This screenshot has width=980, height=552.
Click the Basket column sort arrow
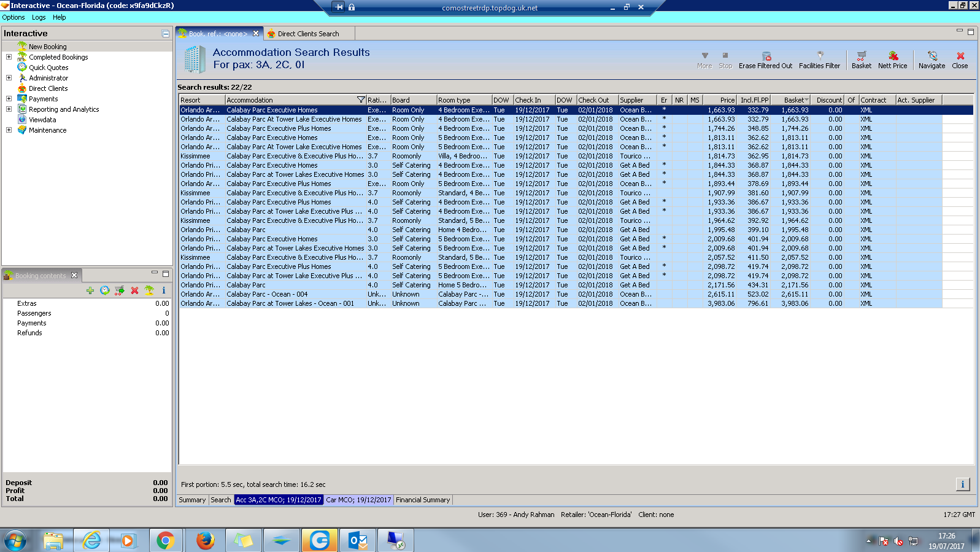click(806, 100)
